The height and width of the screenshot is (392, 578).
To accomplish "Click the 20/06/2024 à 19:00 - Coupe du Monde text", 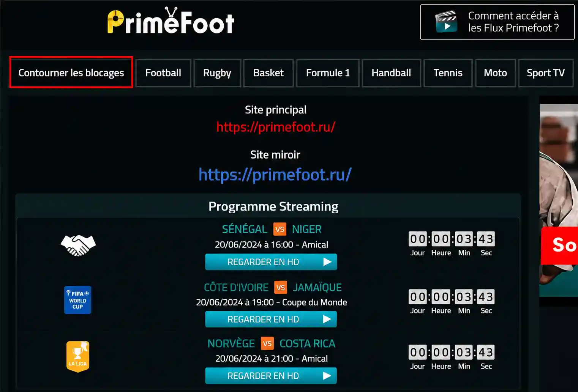I will (272, 302).
